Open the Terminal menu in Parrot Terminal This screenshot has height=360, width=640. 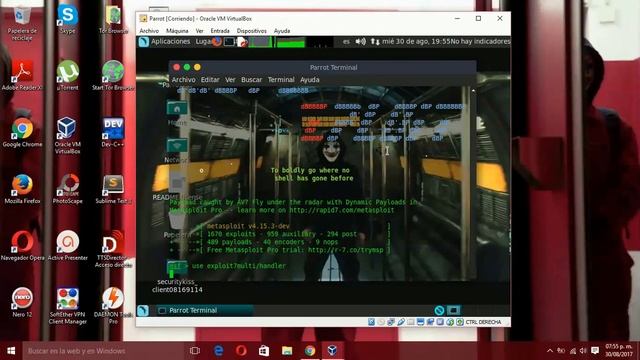[x=281, y=80]
